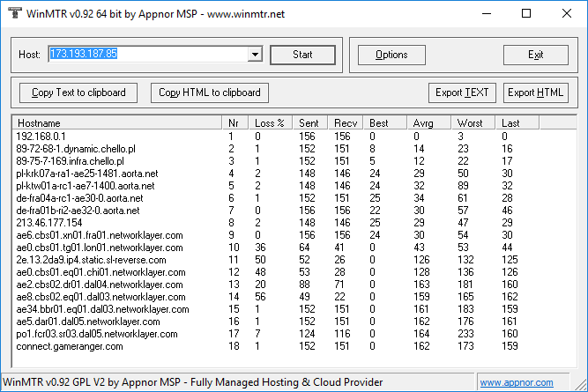Click the Exit button
The image size is (588, 392).
535,55
